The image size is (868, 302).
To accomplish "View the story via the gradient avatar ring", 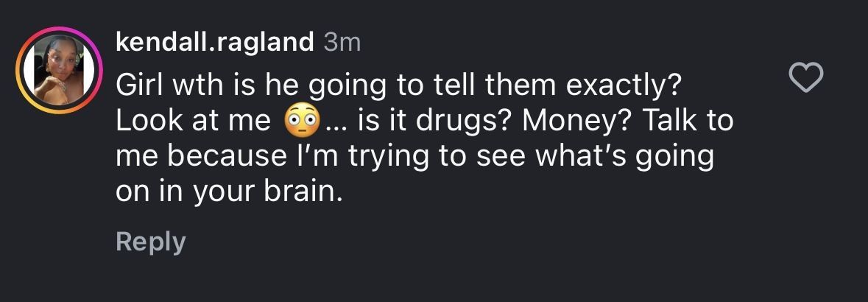I will [22, 73].
